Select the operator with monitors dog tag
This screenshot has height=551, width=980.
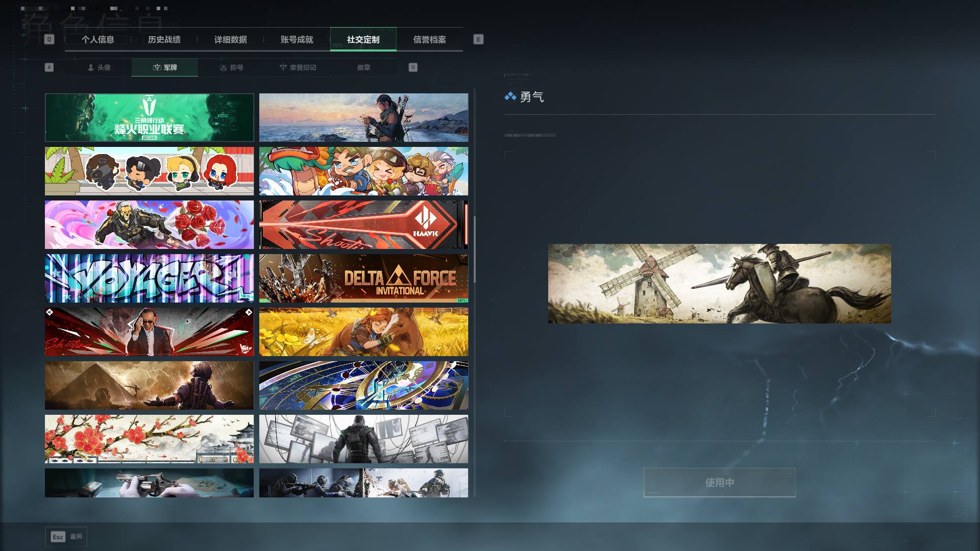click(363, 439)
